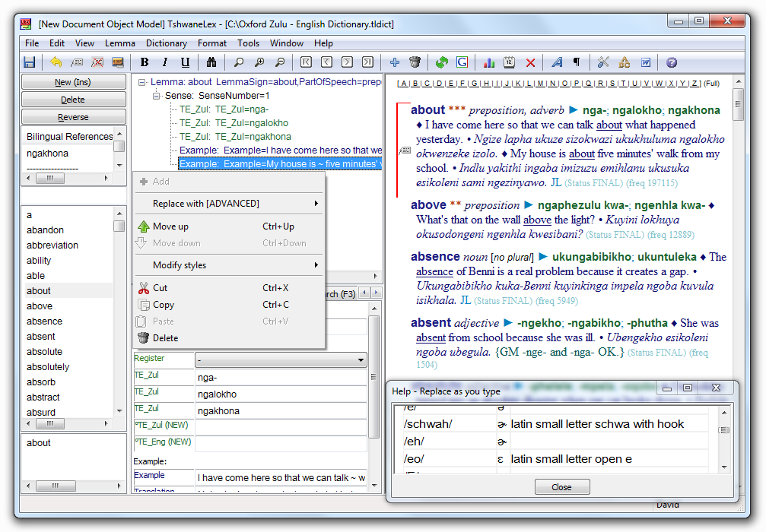
Task: Click the empty TE_Eng (NEW) field
Action: (281, 443)
